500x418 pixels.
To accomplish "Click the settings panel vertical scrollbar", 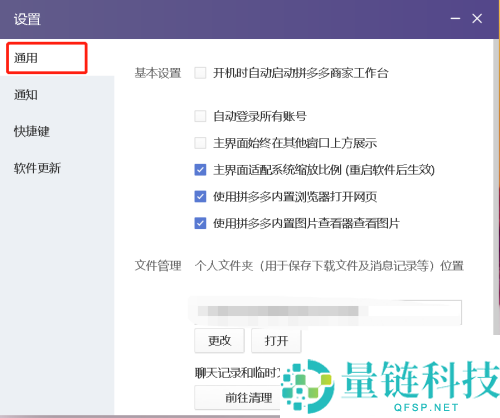I will [496, 187].
